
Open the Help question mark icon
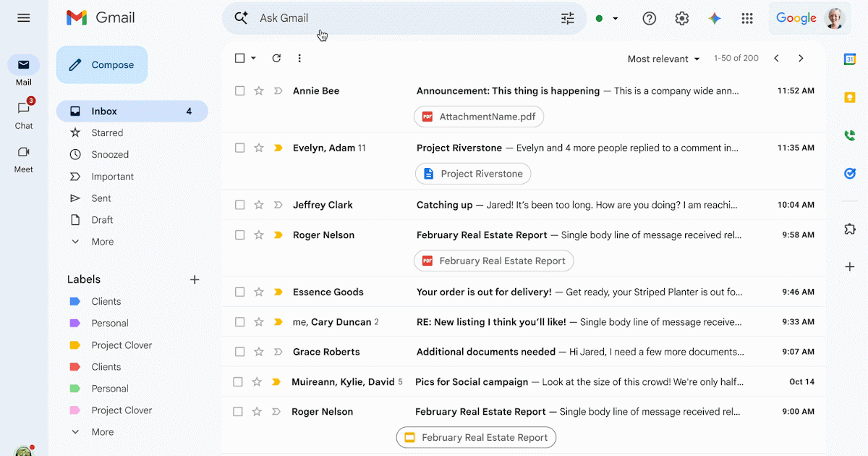(649, 19)
